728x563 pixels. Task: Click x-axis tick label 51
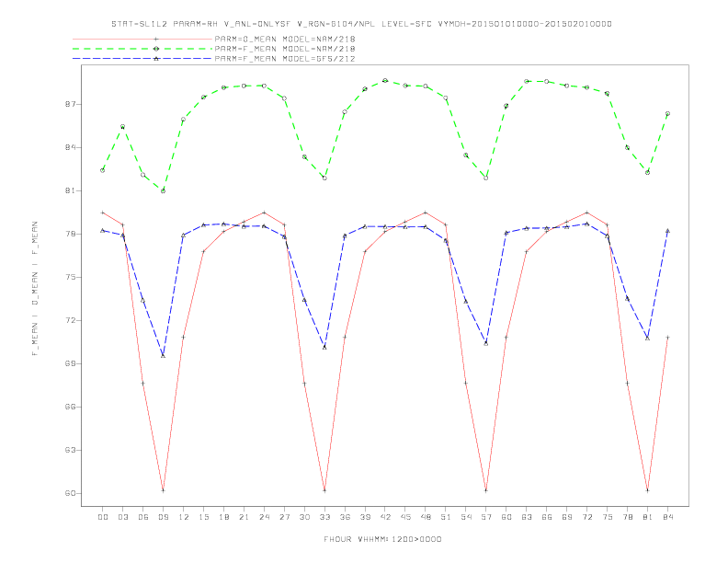tap(446, 517)
